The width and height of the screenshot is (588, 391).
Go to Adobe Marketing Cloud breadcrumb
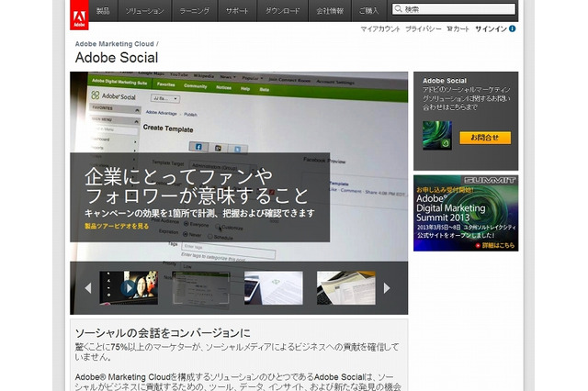coord(114,44)
